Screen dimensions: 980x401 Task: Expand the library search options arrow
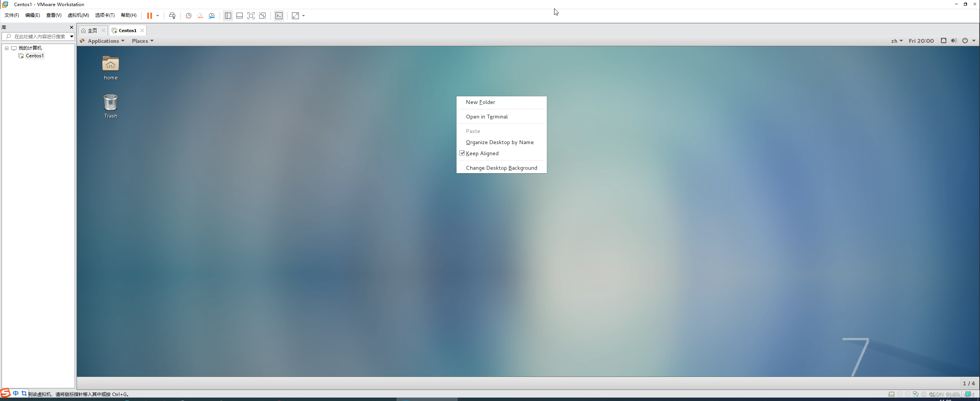click(72, 36)
